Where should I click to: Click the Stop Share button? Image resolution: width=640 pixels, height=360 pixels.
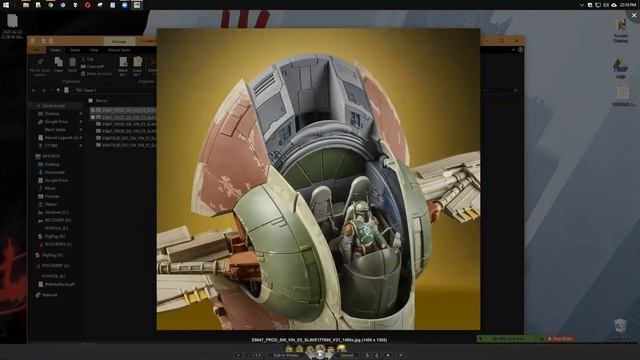point(562,339)
